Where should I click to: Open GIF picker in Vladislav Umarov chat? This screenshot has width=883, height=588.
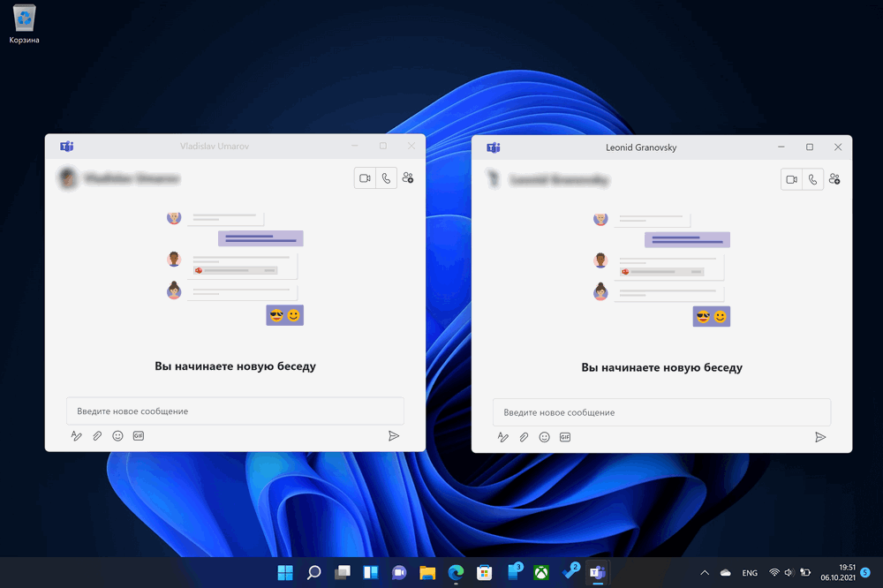coord(139,436)
